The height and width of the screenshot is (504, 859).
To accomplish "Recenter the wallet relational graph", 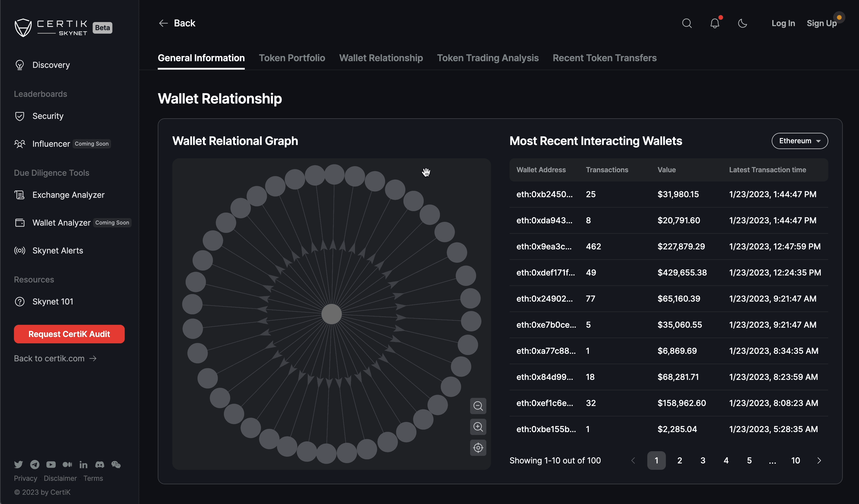I will pyautogui.click(x=478, y=448).
